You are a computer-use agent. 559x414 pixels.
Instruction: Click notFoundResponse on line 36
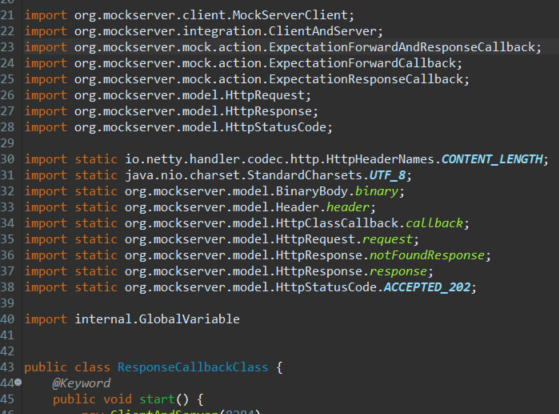point(427,255)
